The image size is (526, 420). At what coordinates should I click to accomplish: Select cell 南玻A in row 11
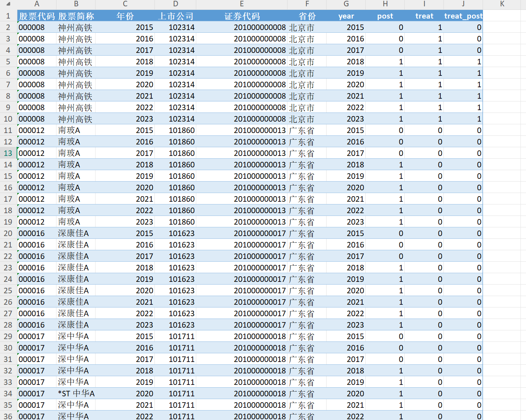pyautogui.click(x=76, y=130)
